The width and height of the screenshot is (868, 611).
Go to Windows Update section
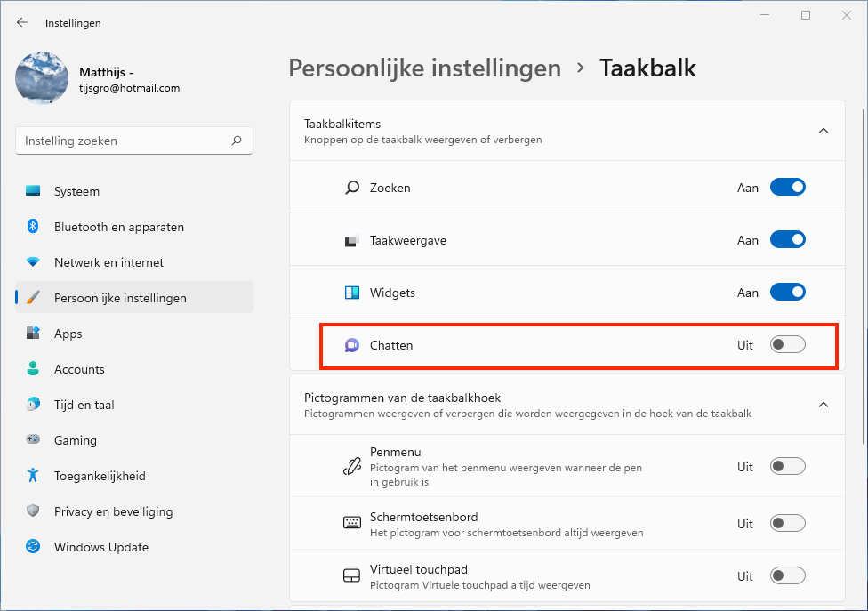[100, 547]
